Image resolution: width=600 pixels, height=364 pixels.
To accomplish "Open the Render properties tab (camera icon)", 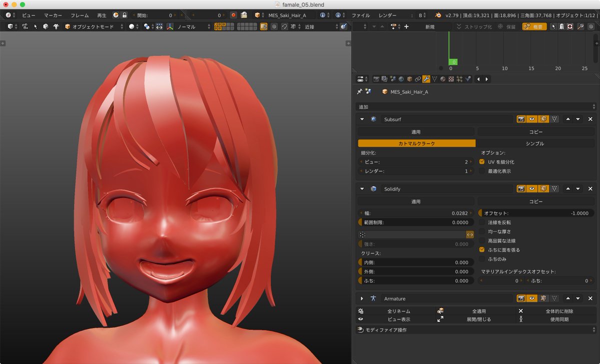I will [376, 78].
